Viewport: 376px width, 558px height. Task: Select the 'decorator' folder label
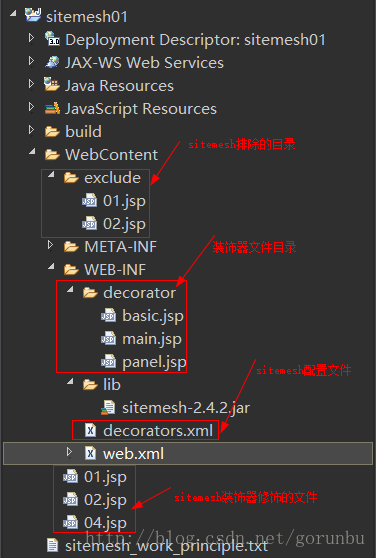click(x=139, y=293)
